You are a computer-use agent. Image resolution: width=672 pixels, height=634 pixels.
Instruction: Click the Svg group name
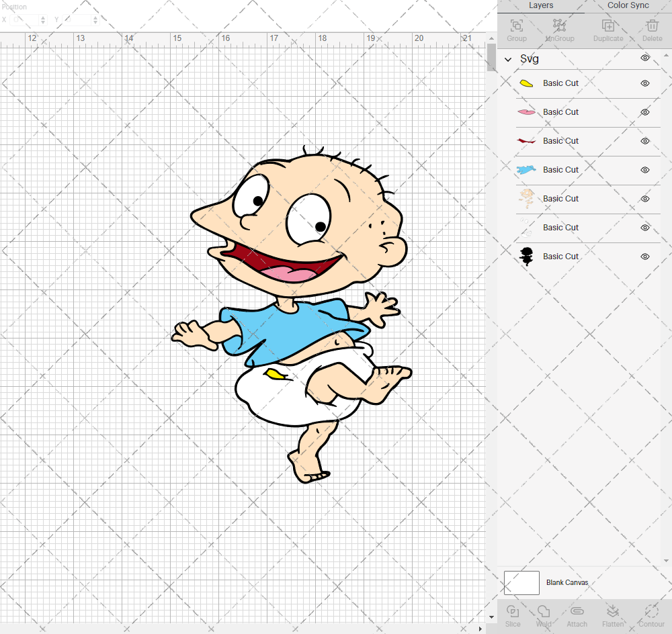pyautogui.click(x=530, y=58)
